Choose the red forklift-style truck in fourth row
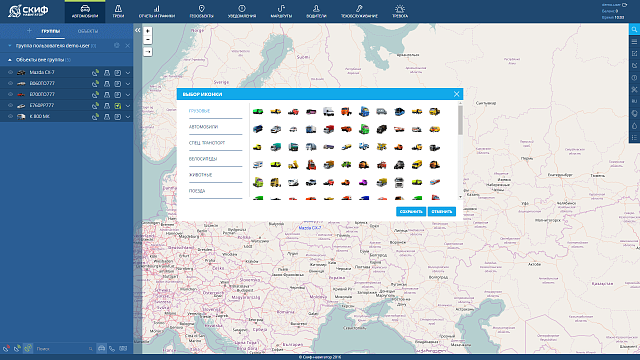The width and height of the screenshot is (640, 360). coord(311,165)
